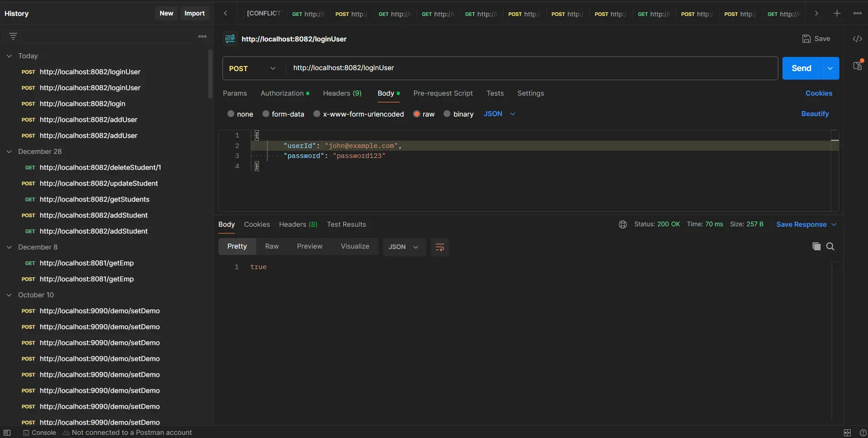Image resolution: width=868 pixels, height=438 pixels.
Task: Click the network status globe icon near Status
Action: tap(622, 224)
